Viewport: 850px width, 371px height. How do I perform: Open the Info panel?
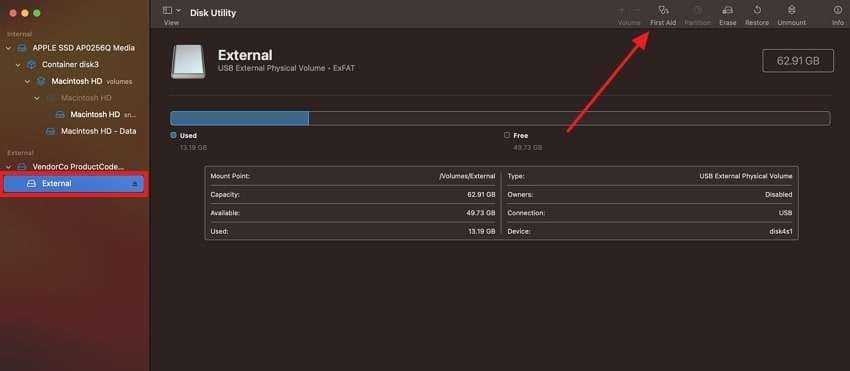(x=838, y=16)
